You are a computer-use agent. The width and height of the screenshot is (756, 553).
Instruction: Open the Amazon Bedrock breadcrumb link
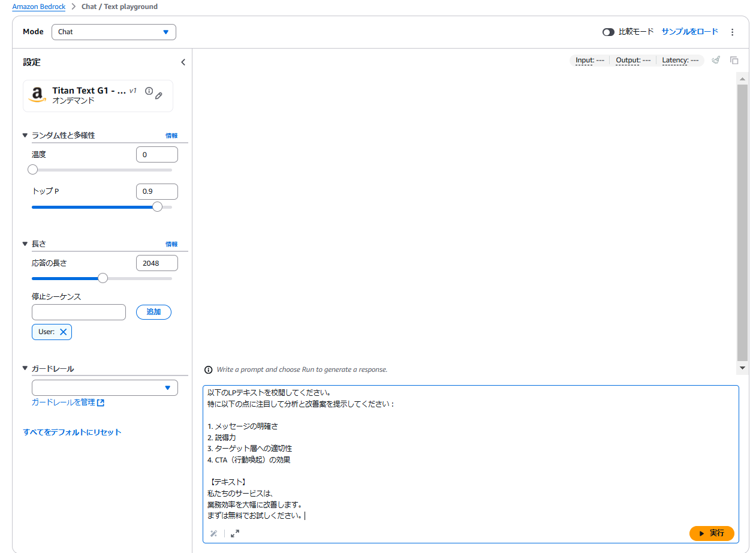[38, 7]
